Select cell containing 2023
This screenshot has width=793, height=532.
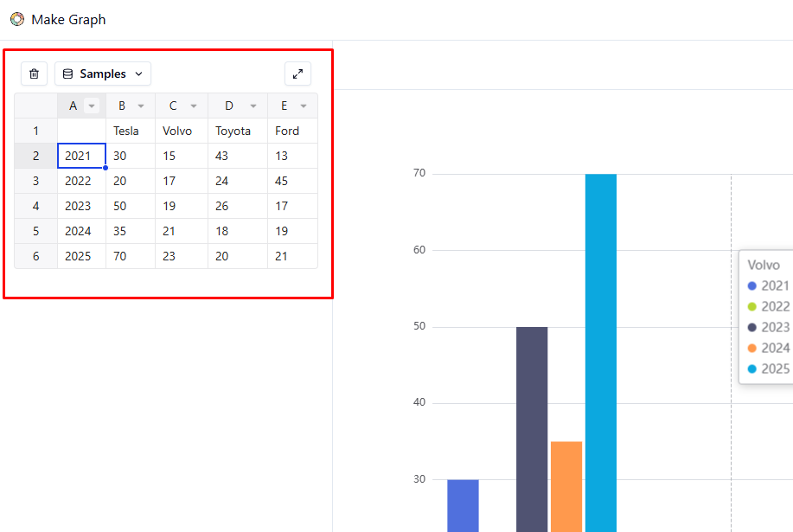(81, 206)
